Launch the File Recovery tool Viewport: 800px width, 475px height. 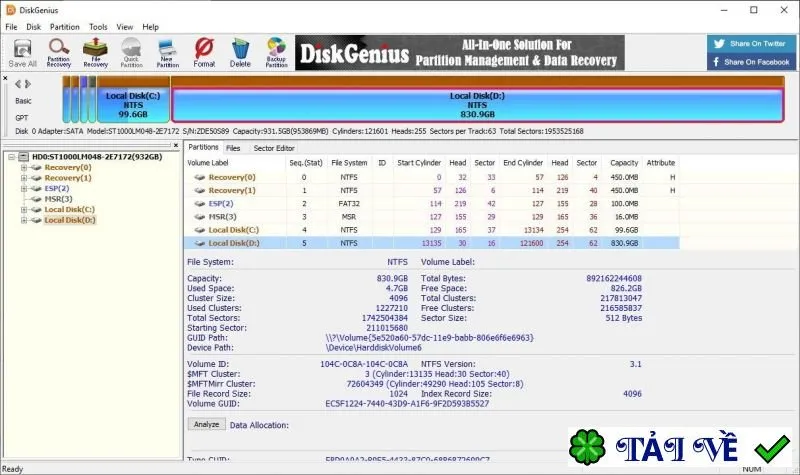pos(95,53)
